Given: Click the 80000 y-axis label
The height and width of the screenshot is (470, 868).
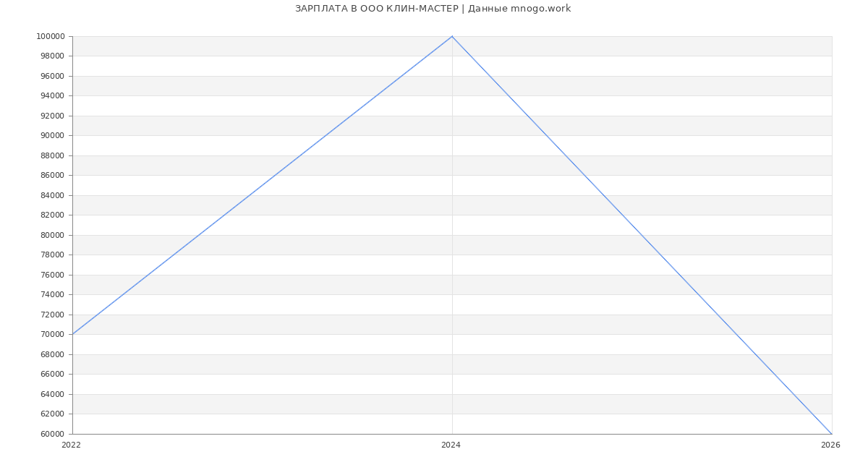Looking at the screenshot, I should coord(53,235).
